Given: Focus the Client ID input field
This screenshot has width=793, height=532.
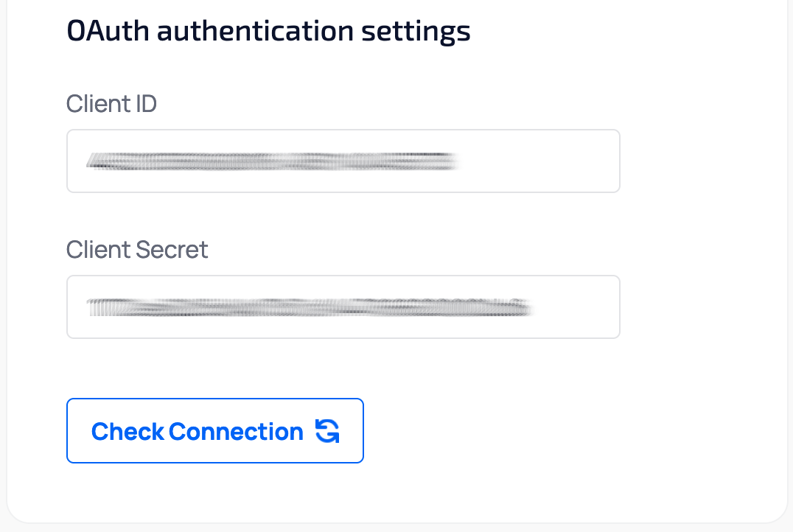Looking at the screenshot, I should coord(343,161).
